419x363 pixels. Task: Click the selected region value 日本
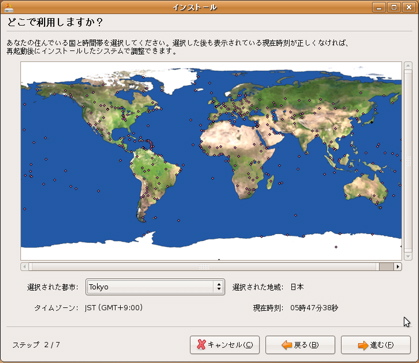297,287
